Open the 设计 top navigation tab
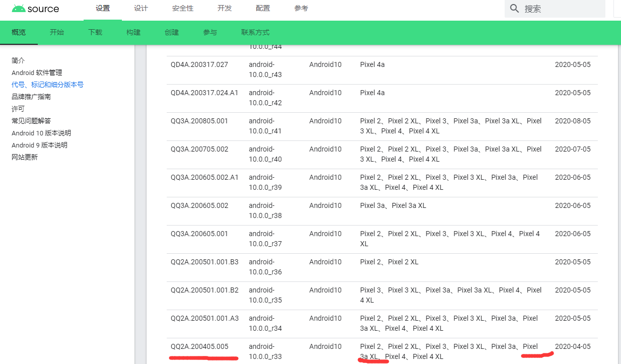 click(141, 9)
